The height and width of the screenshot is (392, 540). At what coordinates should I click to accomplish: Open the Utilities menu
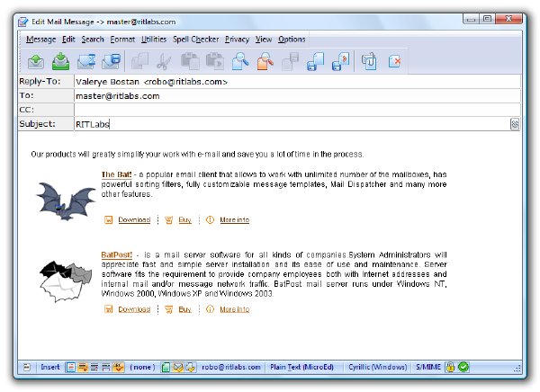click(154, 40)
